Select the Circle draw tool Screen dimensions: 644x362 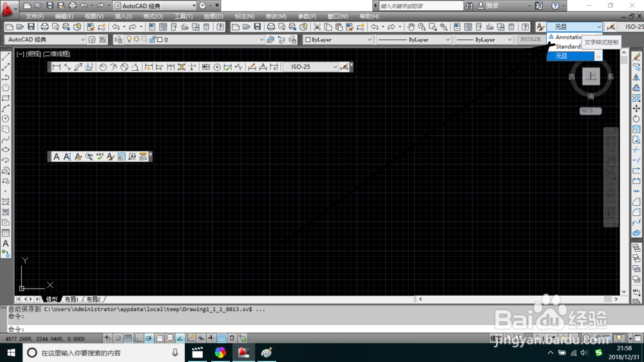[6, 119]
